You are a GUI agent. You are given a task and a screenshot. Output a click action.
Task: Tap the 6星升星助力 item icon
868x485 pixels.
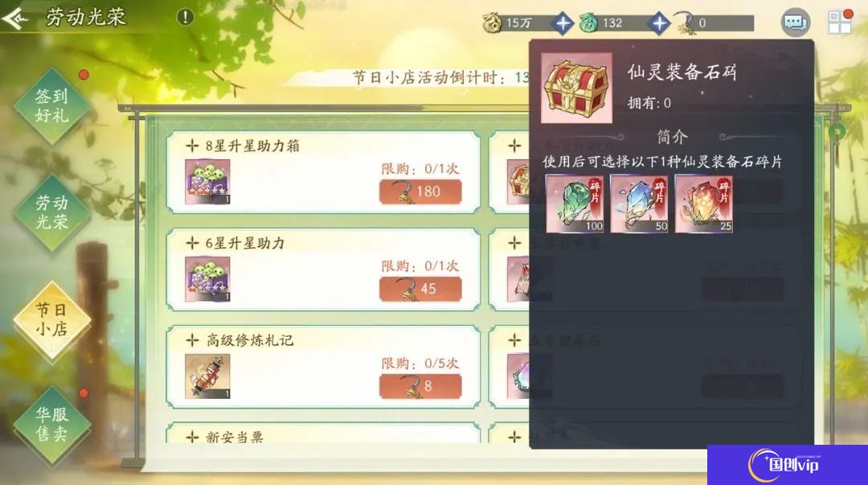click(207, 279)
